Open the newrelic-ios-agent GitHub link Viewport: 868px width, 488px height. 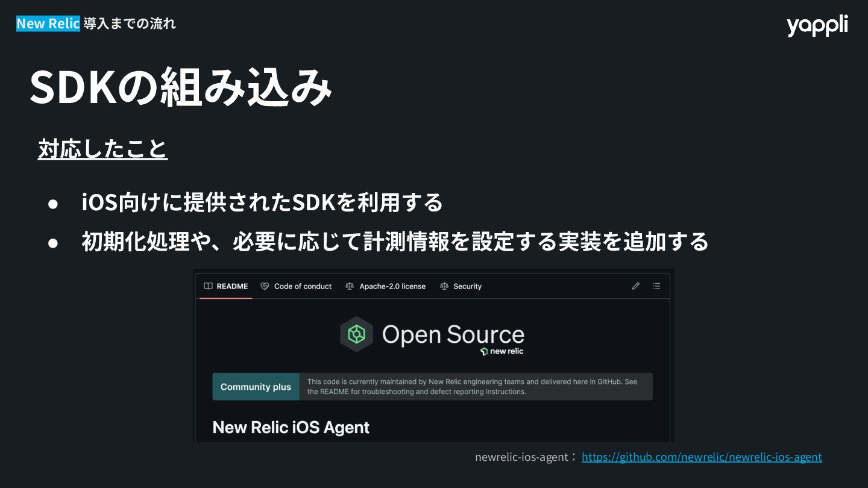point(702,457)
